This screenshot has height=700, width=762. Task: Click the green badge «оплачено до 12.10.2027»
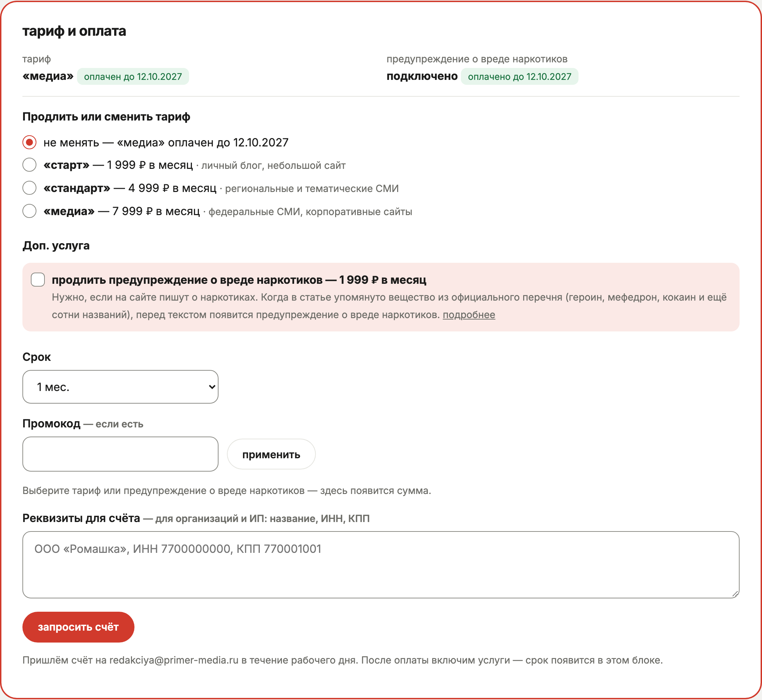click(x=519, y=76)
